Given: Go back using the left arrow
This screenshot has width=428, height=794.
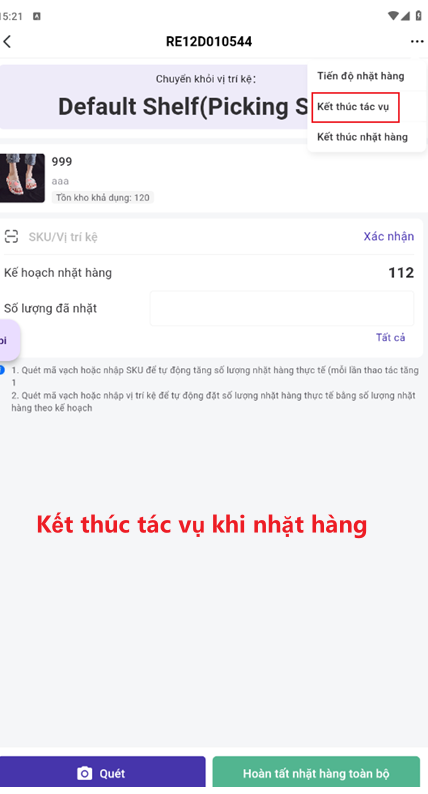Looking at the screenshot, I should 7,42.
